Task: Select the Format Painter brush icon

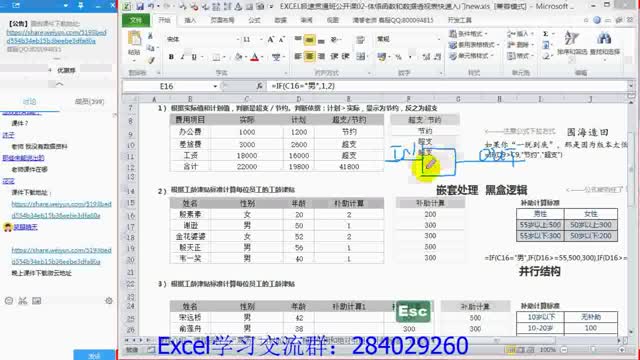Action: coord(151,60)
